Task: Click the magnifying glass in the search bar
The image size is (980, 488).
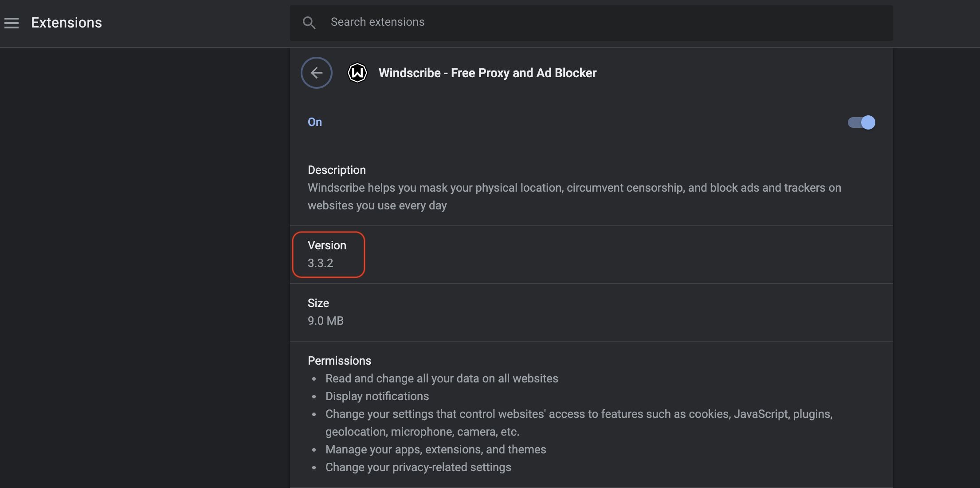Action: pos(309,22)
